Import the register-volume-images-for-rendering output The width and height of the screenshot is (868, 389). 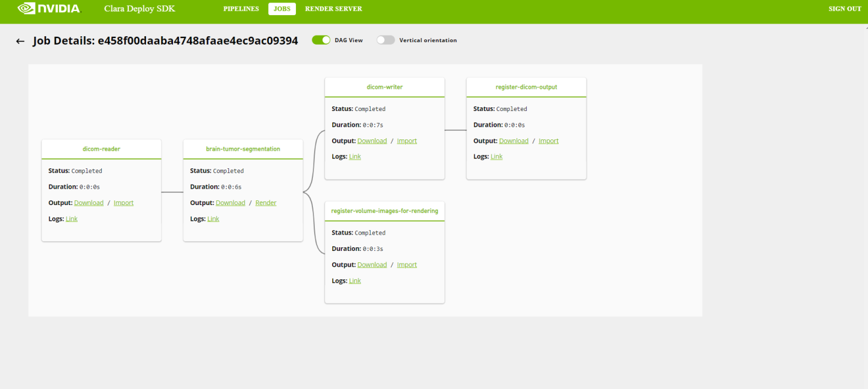[407, 264]
